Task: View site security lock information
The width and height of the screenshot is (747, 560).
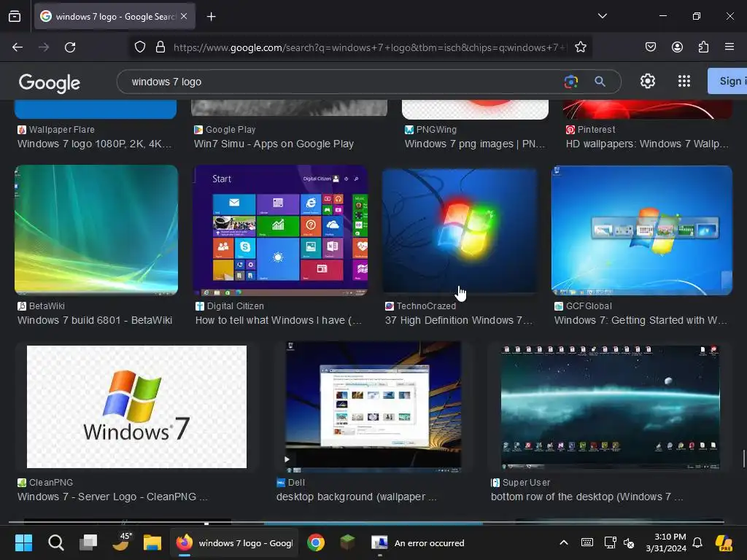Action: point(160,47)
